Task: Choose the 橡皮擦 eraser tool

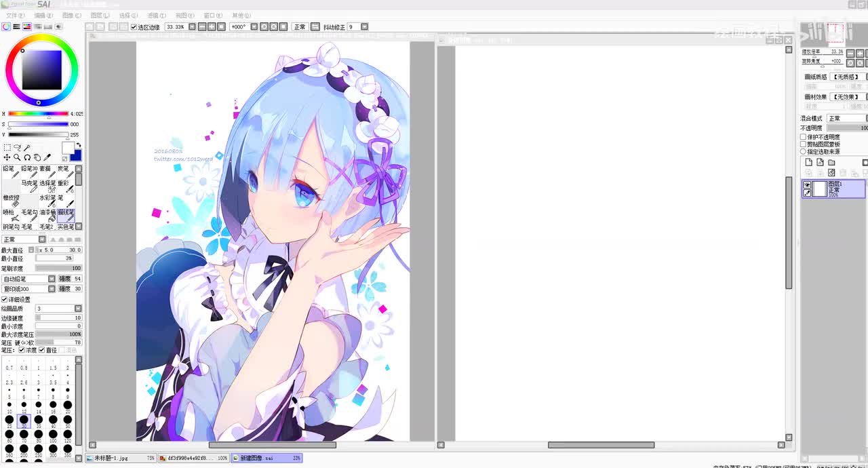Action: coord(10,201)
